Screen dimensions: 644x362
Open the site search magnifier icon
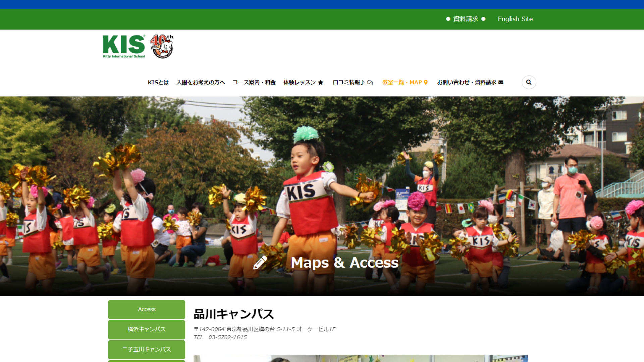pos(529,82)
